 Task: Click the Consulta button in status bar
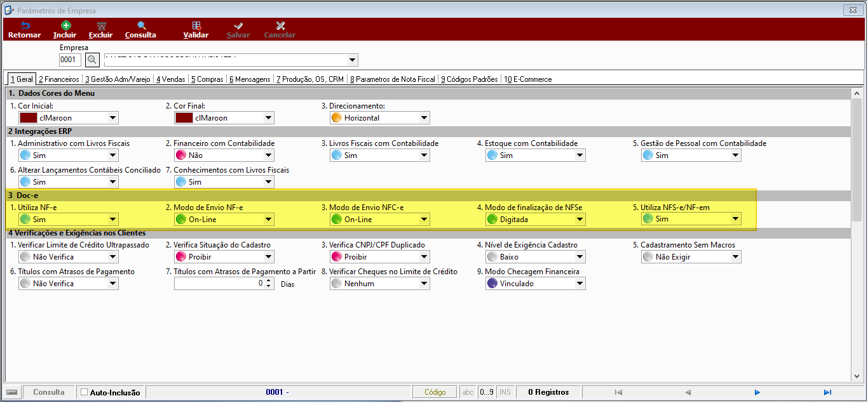click(49, 392)
